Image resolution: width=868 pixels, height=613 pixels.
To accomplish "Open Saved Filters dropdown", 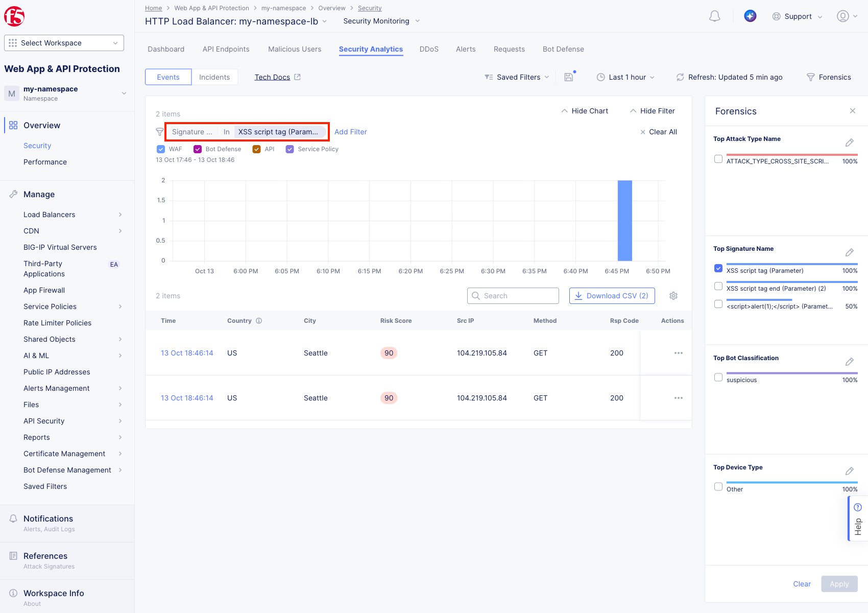I will [x=517, y=77].
